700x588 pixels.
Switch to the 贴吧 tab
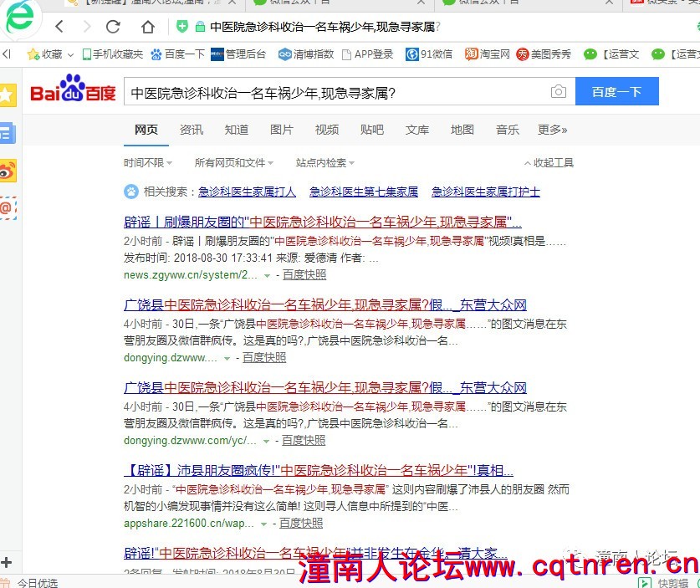372,130
